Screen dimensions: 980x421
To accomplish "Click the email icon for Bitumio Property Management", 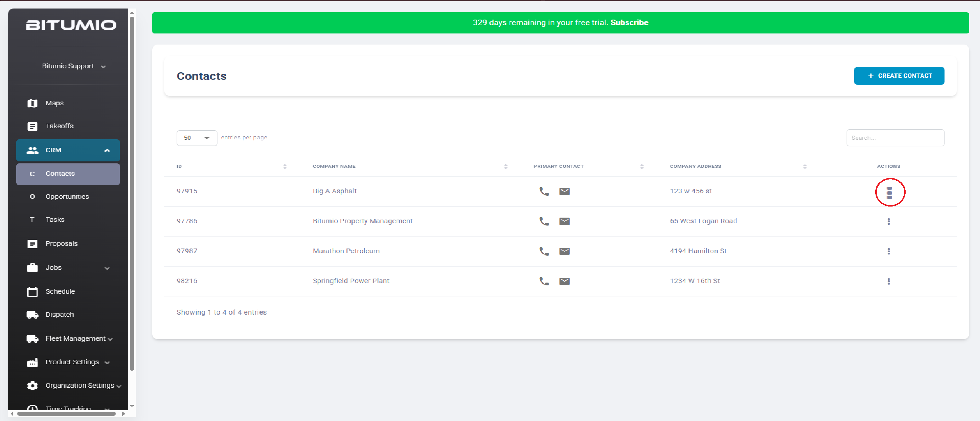I will (564, 221).
